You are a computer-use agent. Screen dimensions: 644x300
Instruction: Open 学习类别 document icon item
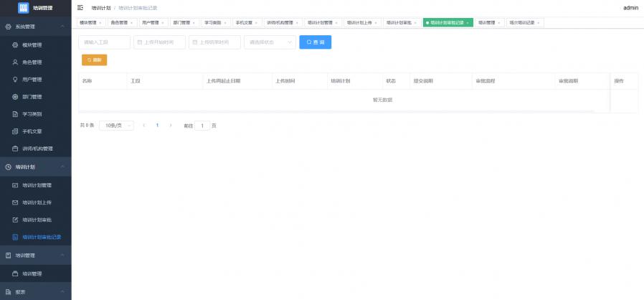click(x=32, y=113)
